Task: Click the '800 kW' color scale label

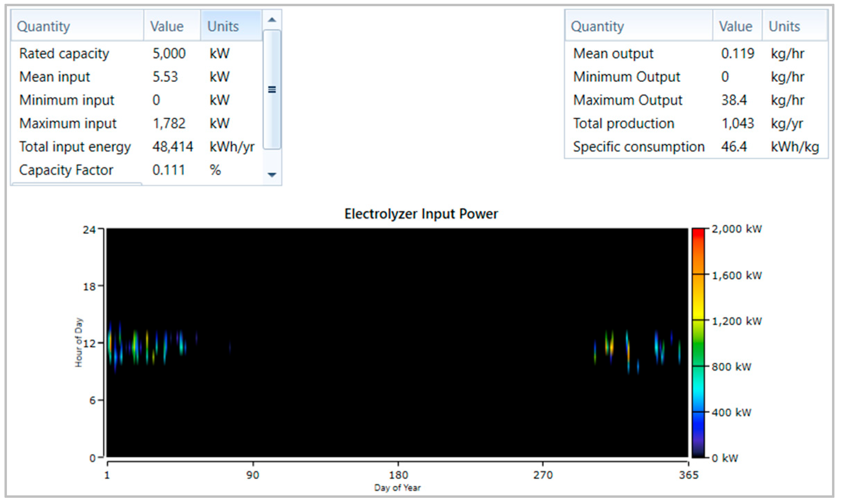Action: 731,367
